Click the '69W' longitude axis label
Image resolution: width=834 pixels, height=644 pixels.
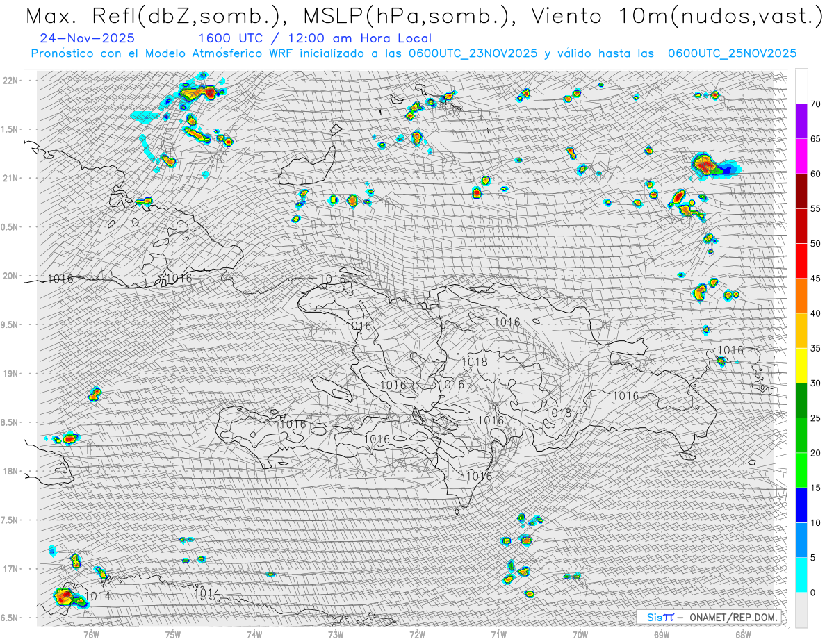tap(662, 634)
